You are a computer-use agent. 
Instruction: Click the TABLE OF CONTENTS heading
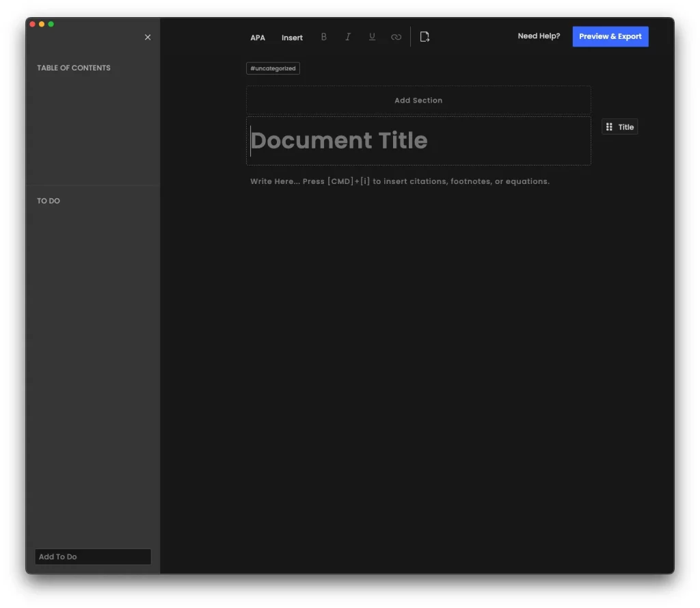pyautogui.click(x=74, y=68)
